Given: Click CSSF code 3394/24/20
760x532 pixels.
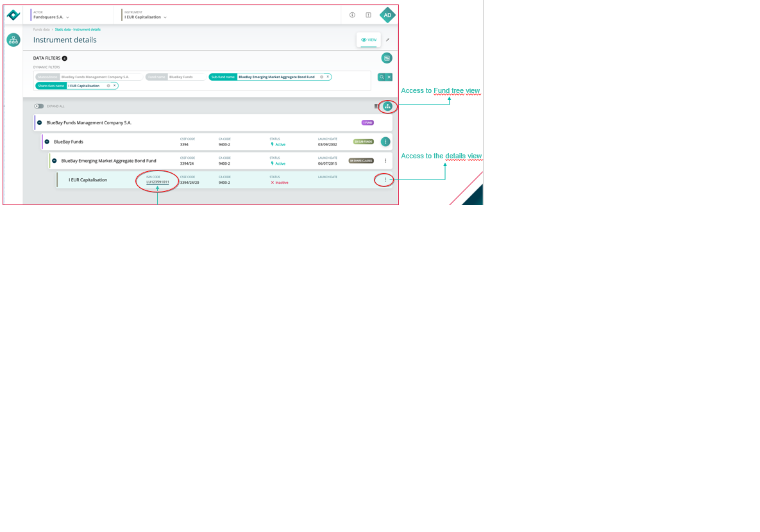Looking at the screenshot, I should tap(189, 183).
